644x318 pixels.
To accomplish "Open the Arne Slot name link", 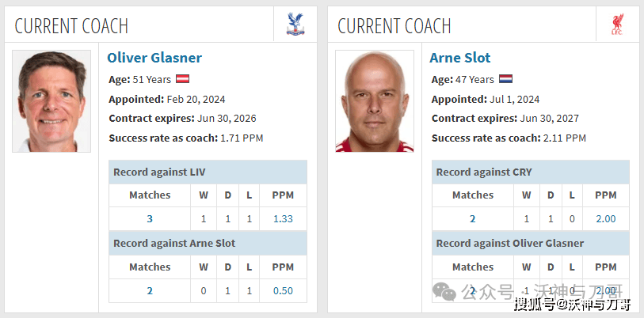I will coord(460,58).
